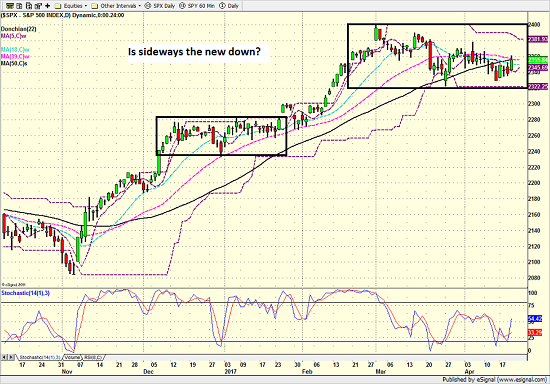550x384 pixels.
Task: Click the plus add icon in toolbar
Action: (x=47, y=6)
